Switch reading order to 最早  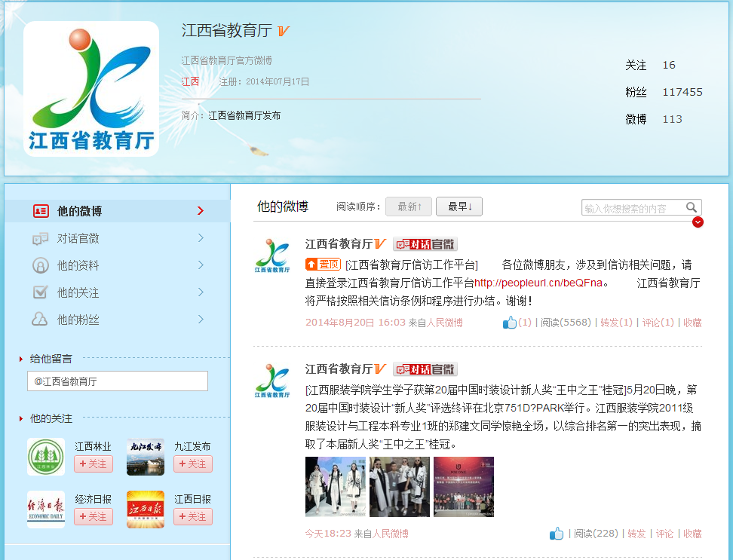[x=459, y=205]
